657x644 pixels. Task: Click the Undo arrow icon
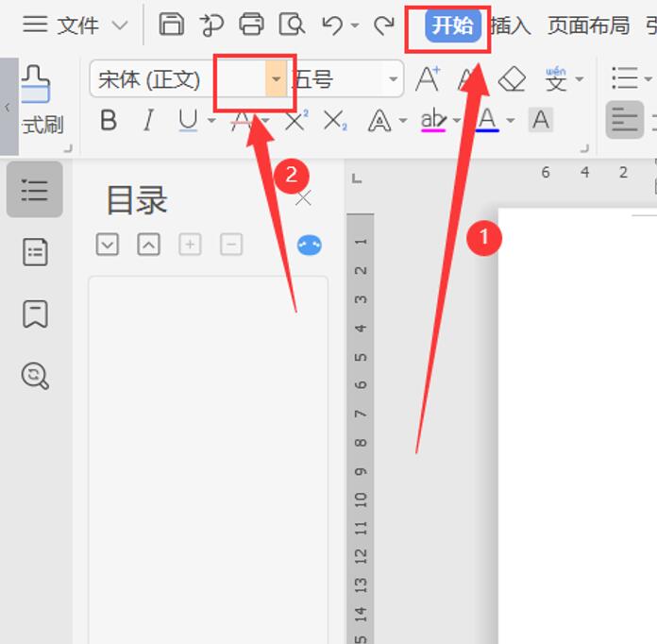pos(332,25)
